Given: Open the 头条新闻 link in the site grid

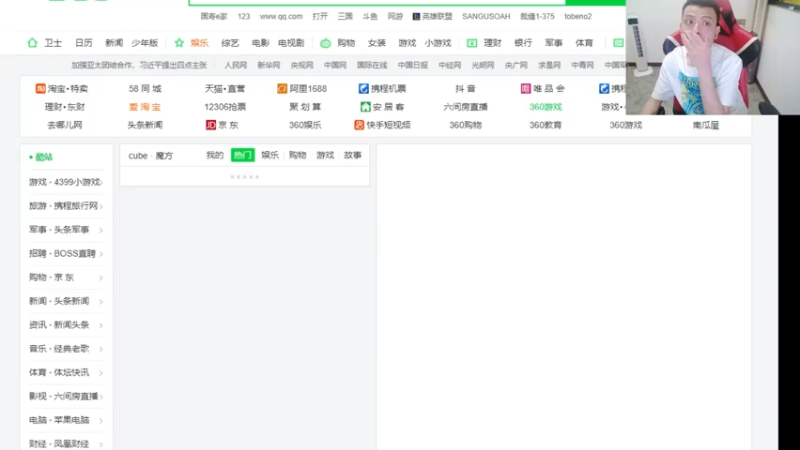Looking at the screenshot, I should (x=145, y=125).
